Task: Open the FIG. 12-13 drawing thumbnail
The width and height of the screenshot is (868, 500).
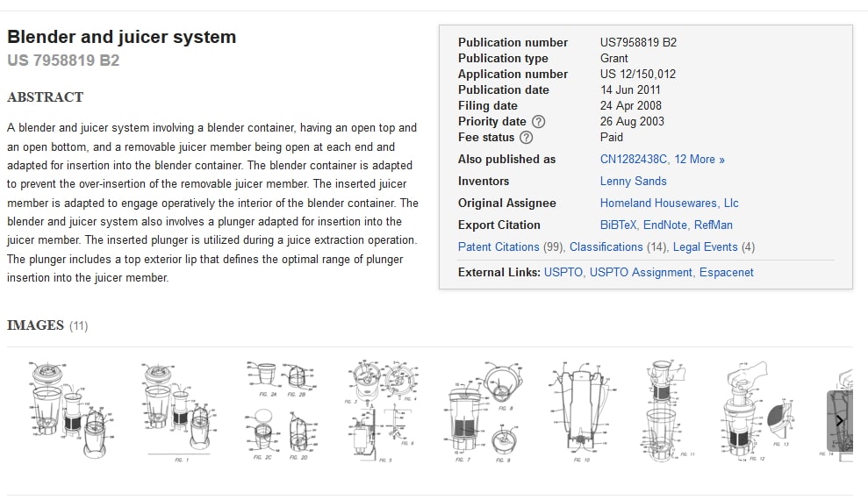Action: 758,411
